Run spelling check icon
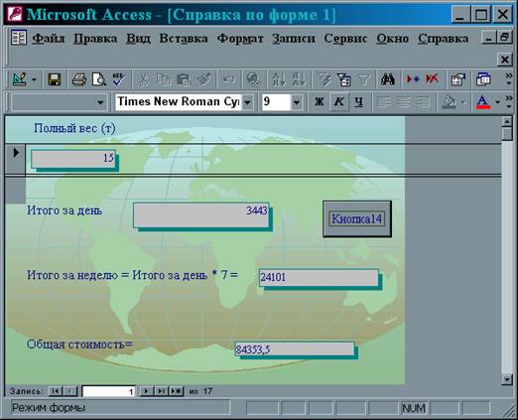 click(118, 79)
